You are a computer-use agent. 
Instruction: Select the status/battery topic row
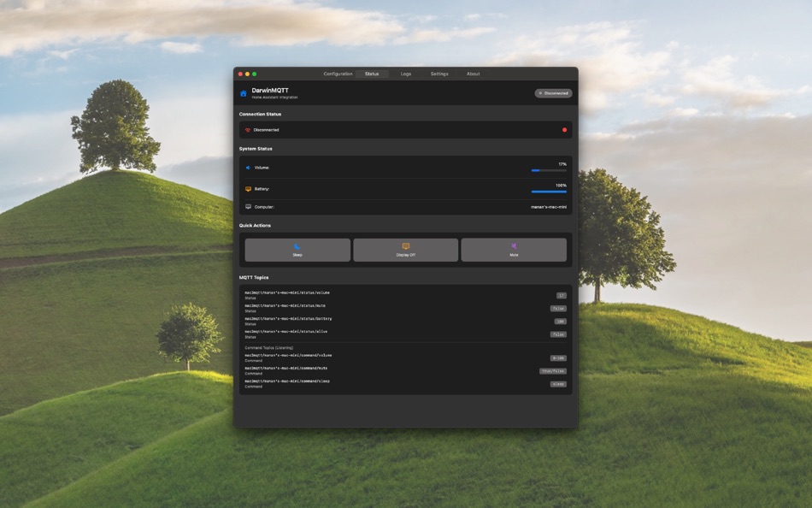(342, 320)
